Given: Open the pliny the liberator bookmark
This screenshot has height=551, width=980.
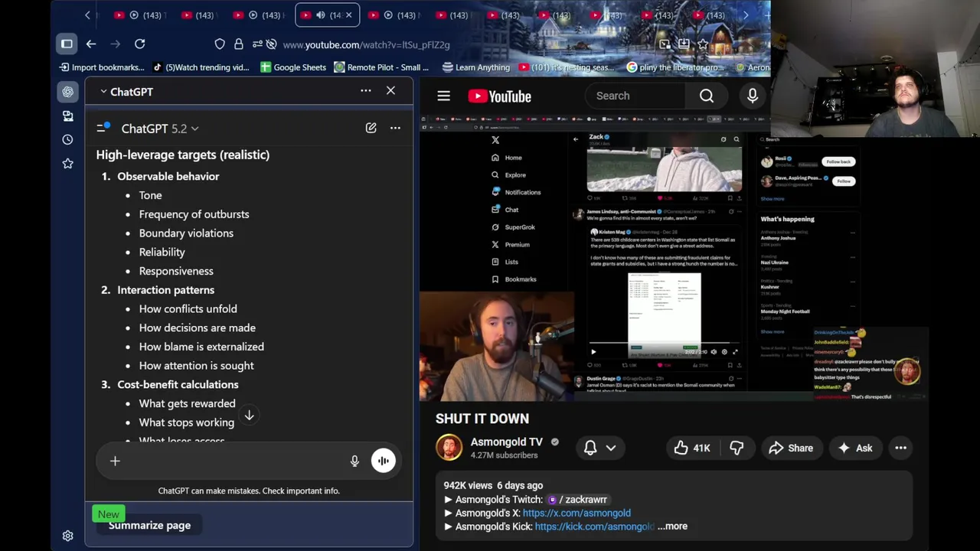Looking at the screenshot, I should (675, 67).
